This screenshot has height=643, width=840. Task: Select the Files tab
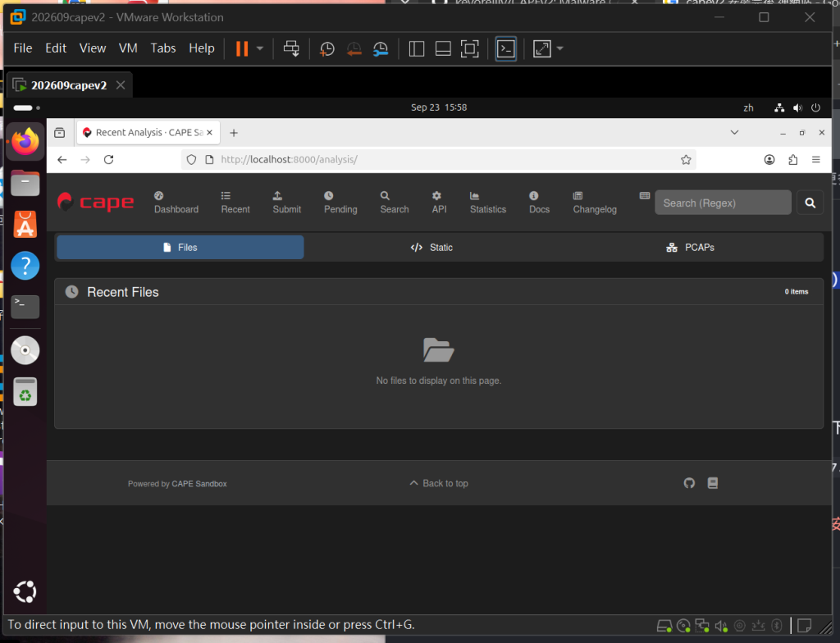pyautogui.click(x=180, y=248)
